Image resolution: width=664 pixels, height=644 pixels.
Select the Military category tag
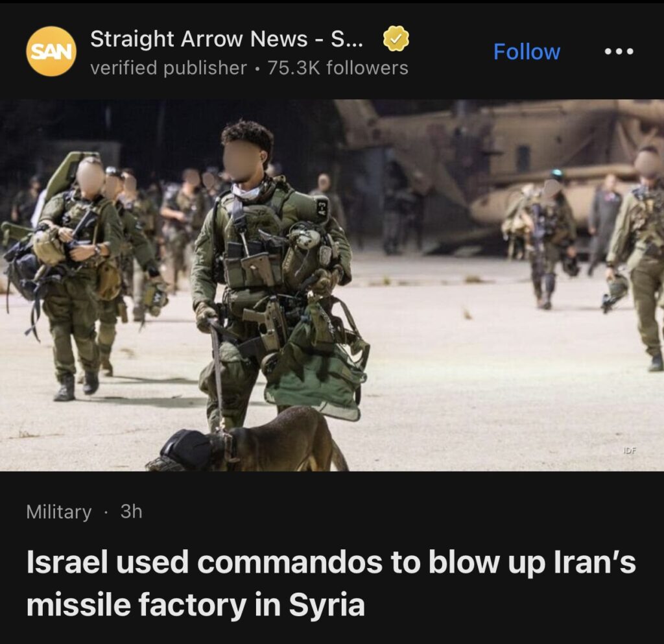point(59,512)
